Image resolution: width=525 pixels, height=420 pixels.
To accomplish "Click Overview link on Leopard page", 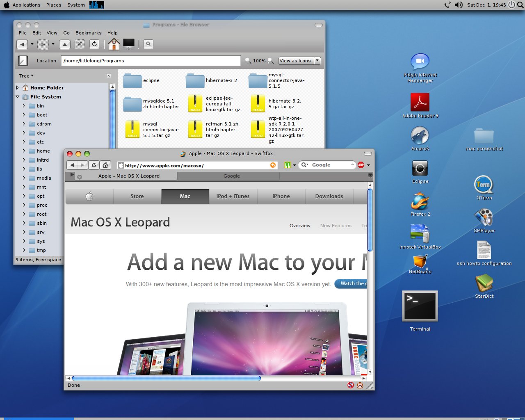I will pyautogui.click(x=300, y=226).
